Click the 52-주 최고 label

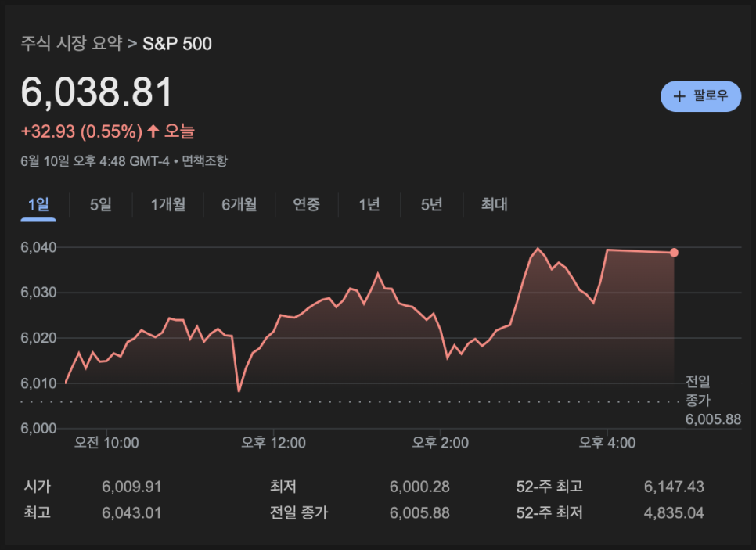tap(549, 487)
